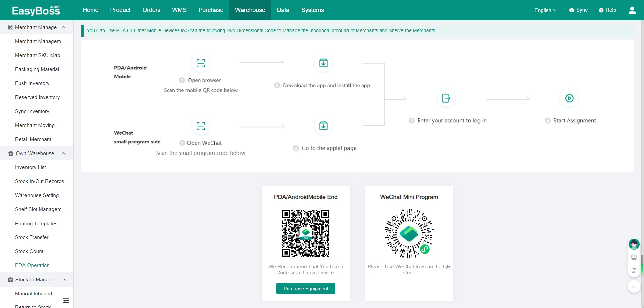Click the play icon above Start Assignment
The image size is (644, 308).
[569, 98]
